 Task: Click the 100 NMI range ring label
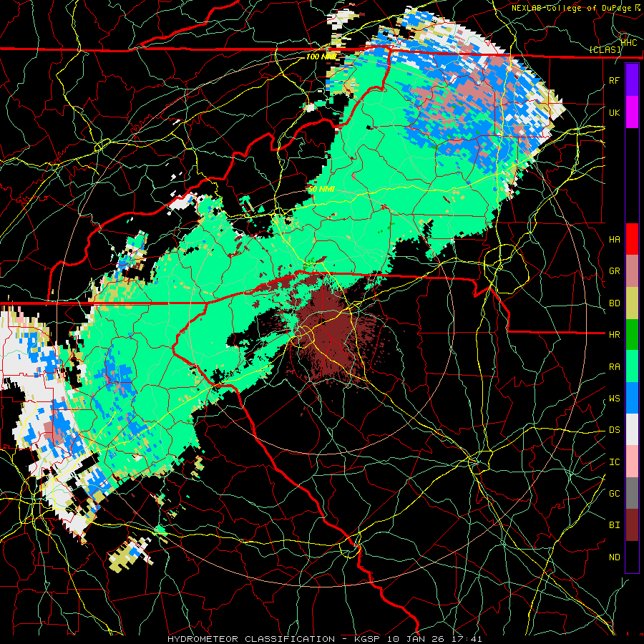pyautogui.click(x=321, y=57)
